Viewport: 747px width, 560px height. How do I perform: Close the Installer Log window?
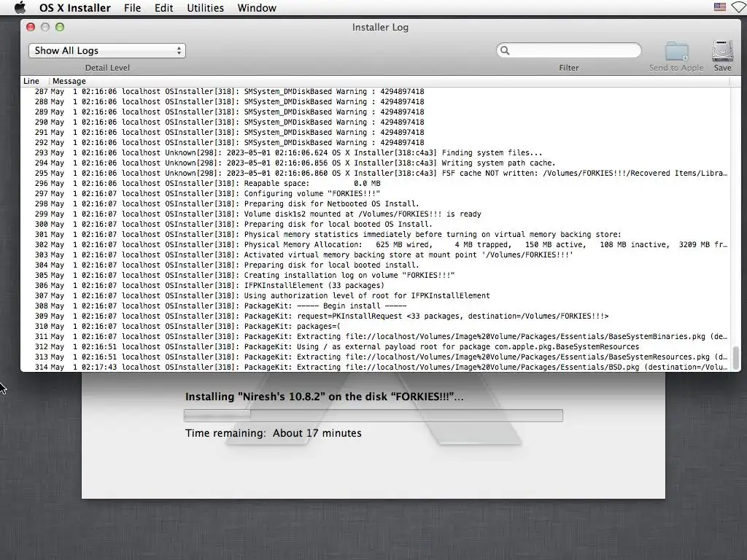[31, 27]
